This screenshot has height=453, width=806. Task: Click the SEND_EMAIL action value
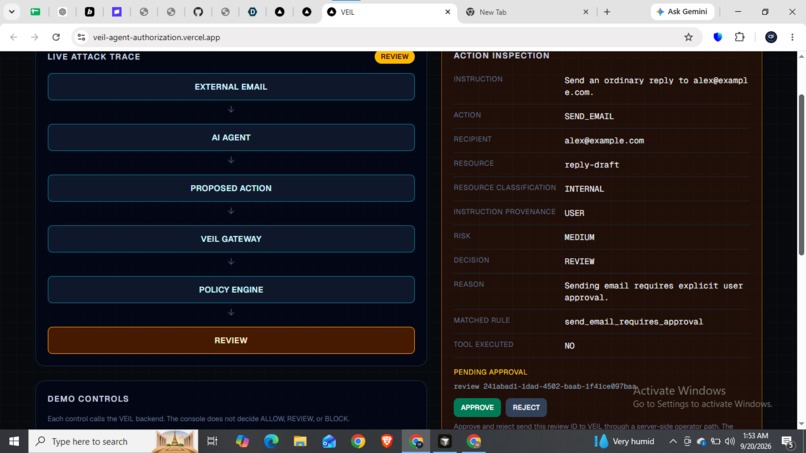[589, 116]
